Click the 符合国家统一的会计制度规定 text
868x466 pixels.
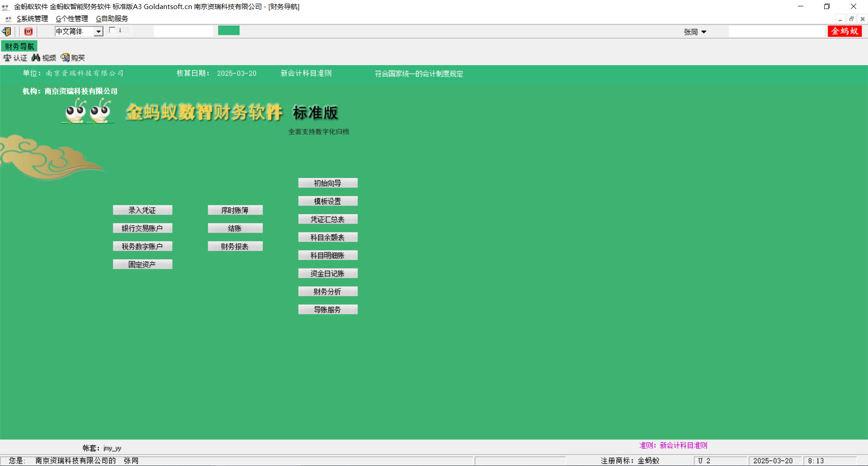point(419,74)
